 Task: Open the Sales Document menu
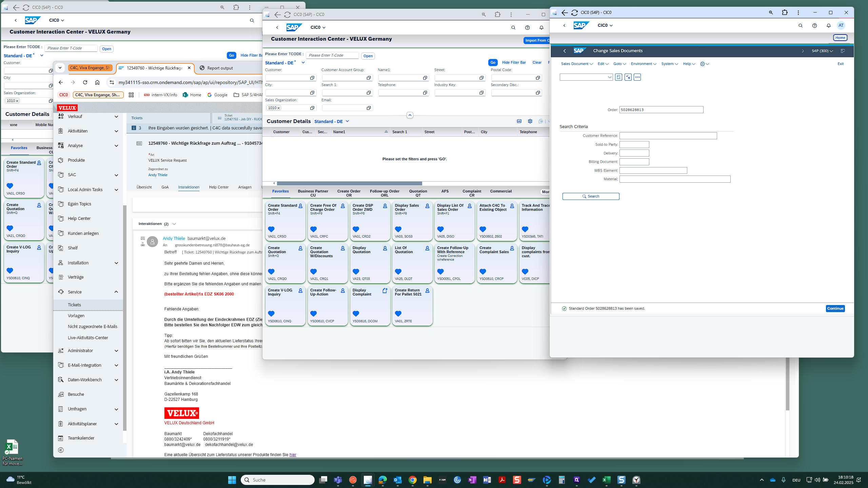pos(577,64)
